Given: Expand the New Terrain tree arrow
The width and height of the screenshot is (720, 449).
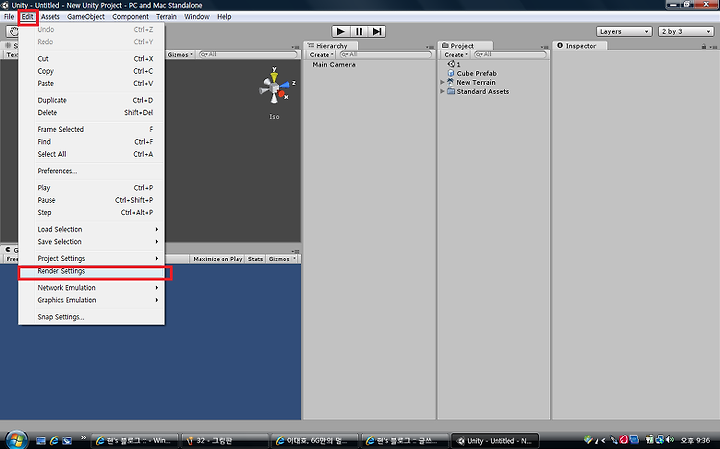Looking at the screenshot, I should 442,82.
